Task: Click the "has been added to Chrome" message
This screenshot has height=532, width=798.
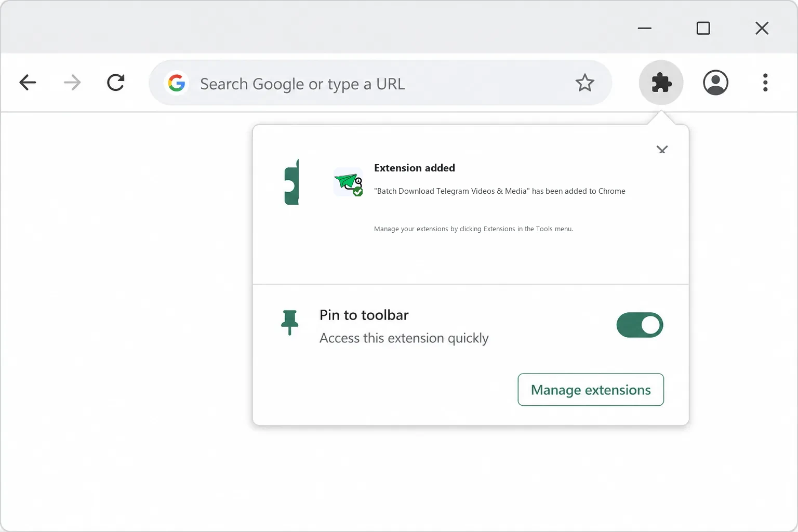Action: (x=500, y=191)
